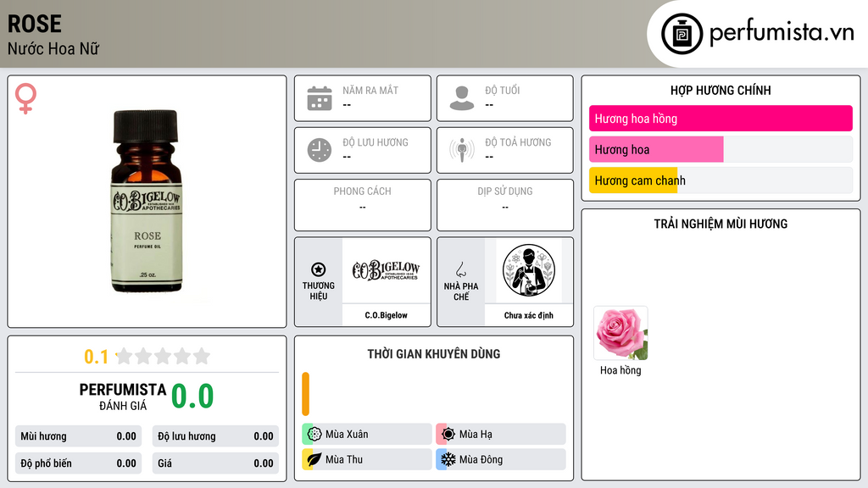The width and height of the screenshot is (868, 488).
Task: Select the Hương hoa hồng accord bar
Action: click(721, 119)
